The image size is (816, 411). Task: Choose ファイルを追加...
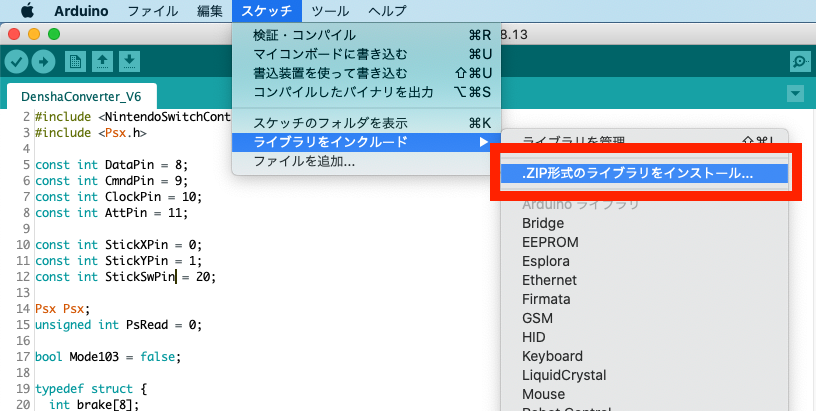point(366,161)
